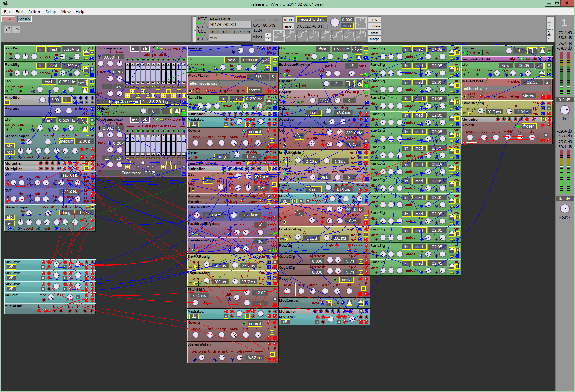Open the Action menu
575x392 pixels.
[34, 12]
